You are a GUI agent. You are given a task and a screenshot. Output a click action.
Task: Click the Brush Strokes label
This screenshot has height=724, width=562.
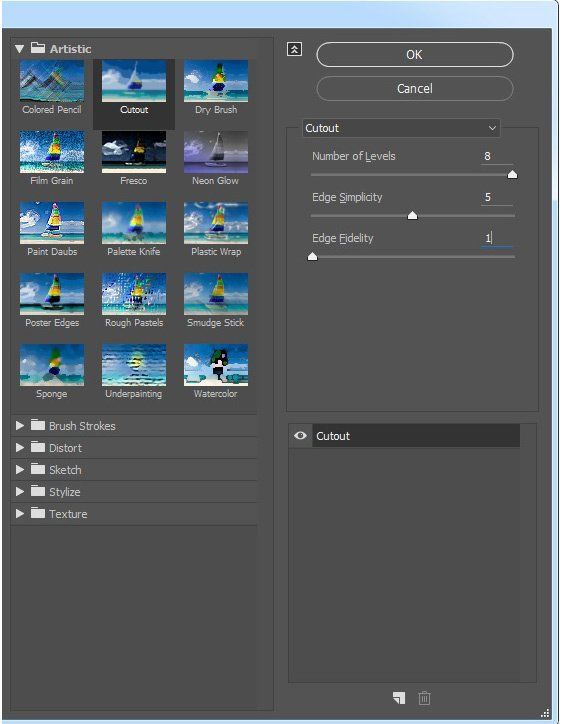tap(82, 426)
